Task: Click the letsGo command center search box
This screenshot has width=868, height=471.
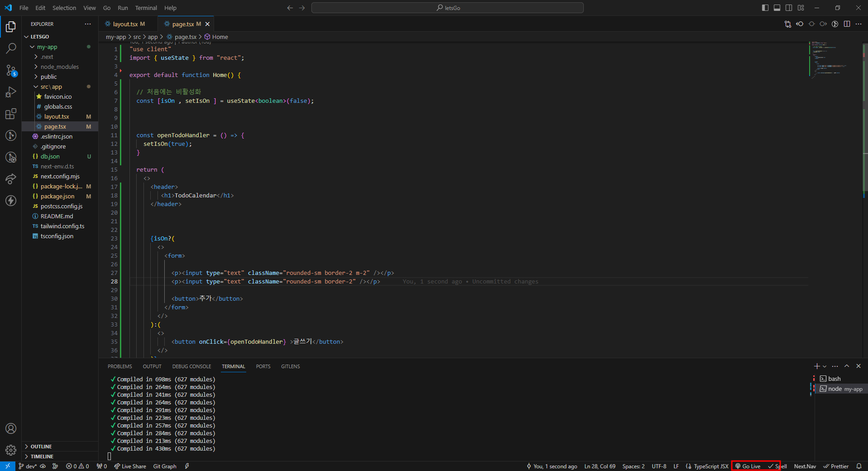Action: pos(448,8)
